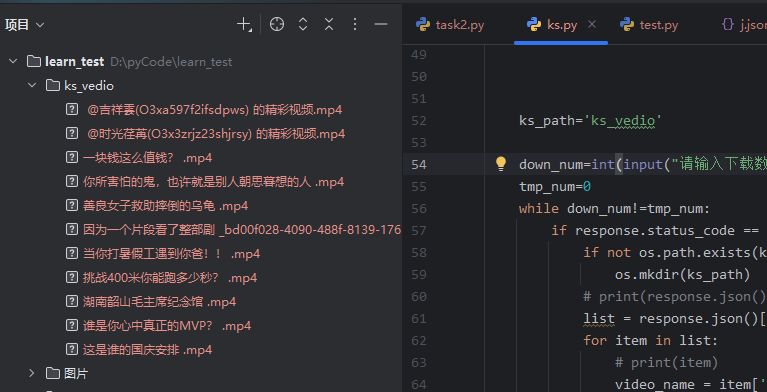Viewport: 767px width, 392px height.
Task: Click the unknown file icon beside 一块钱这么值钱
Action: 72,158
